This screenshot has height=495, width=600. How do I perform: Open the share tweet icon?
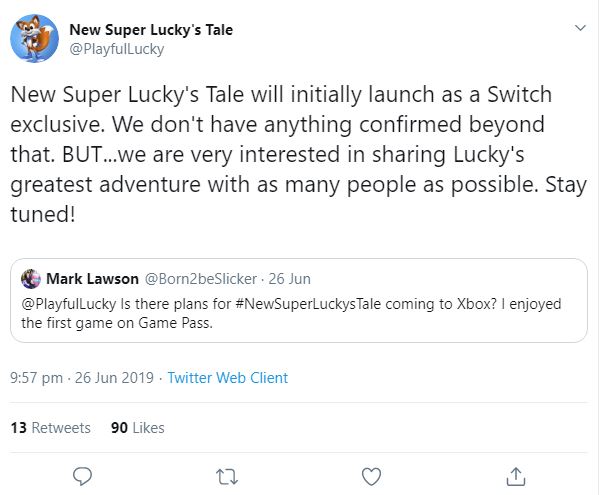(515, 474)
